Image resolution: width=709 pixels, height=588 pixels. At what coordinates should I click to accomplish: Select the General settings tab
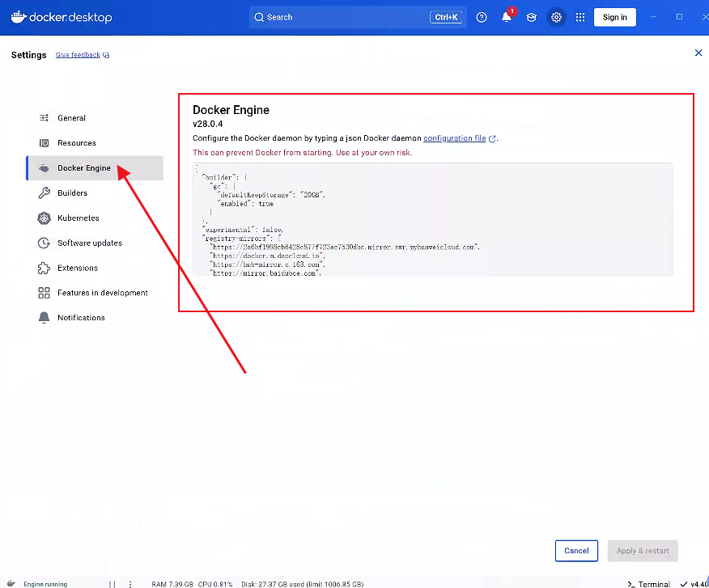pyautogui.click(x=95, y=118)
